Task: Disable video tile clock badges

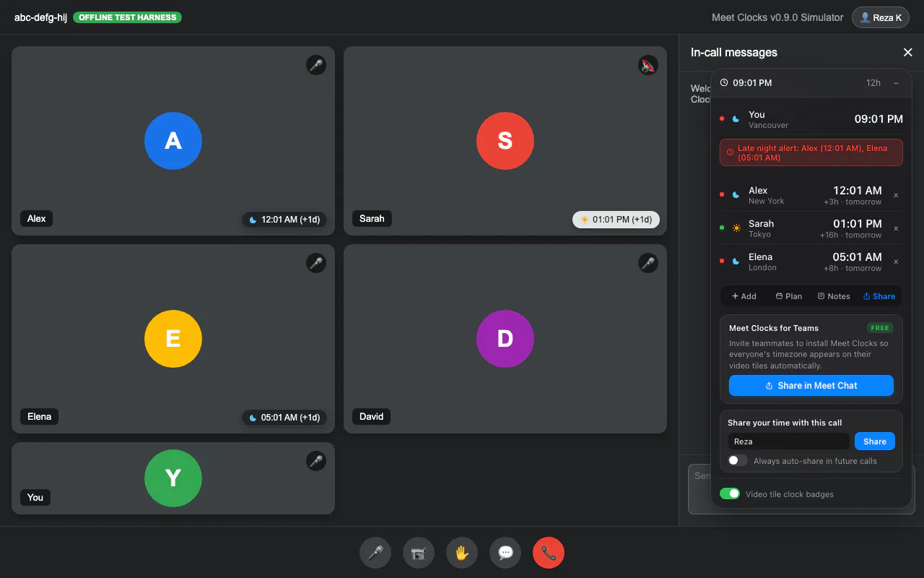Action: coord(730,493)
